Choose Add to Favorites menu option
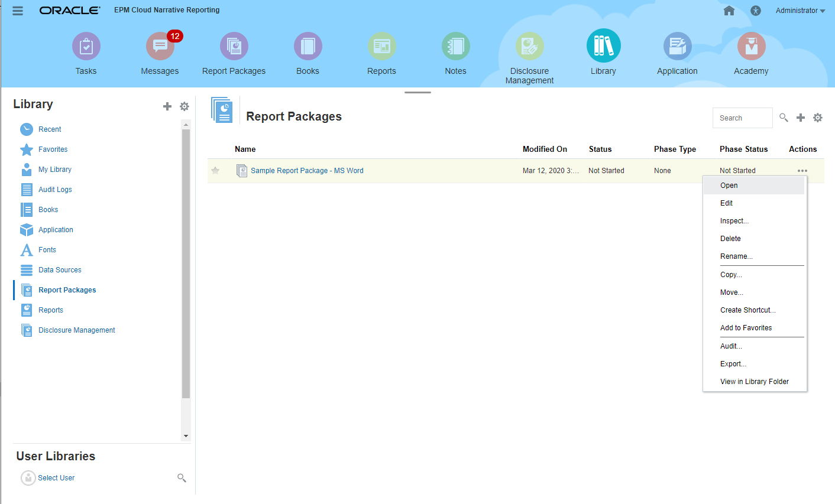 click(754, 328)
